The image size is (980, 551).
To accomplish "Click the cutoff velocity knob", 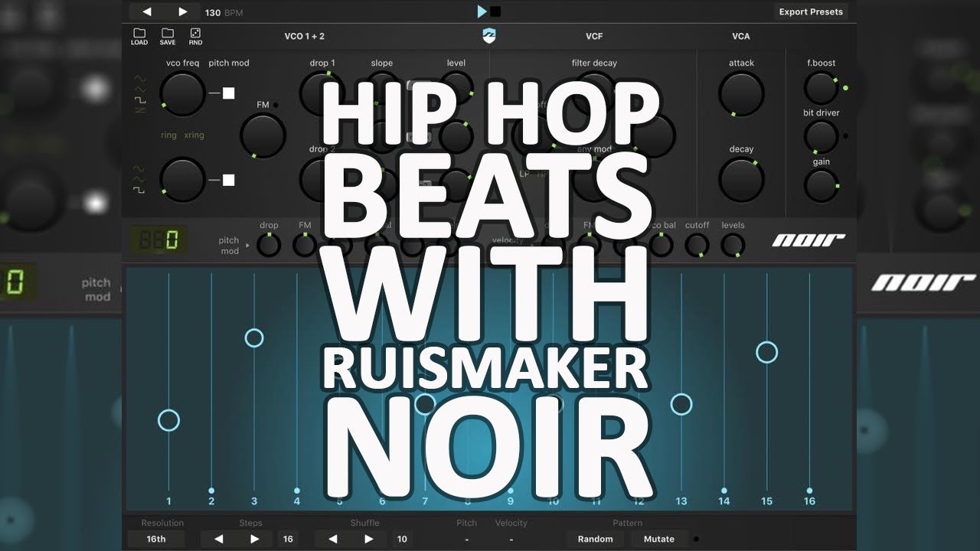I will click(697, 245).
